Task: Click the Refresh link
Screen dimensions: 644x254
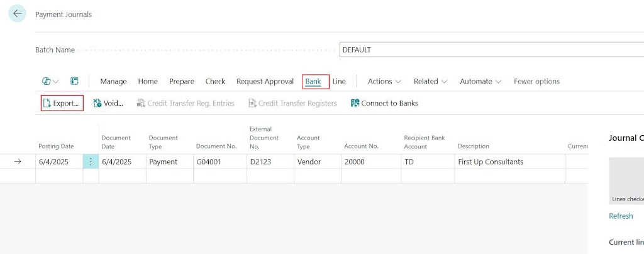Action: 621,216
